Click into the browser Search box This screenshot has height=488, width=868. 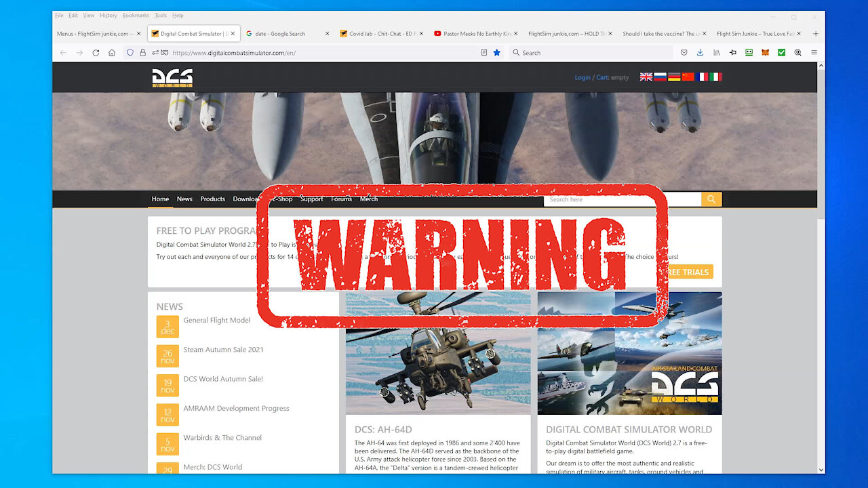click(591, 53)
